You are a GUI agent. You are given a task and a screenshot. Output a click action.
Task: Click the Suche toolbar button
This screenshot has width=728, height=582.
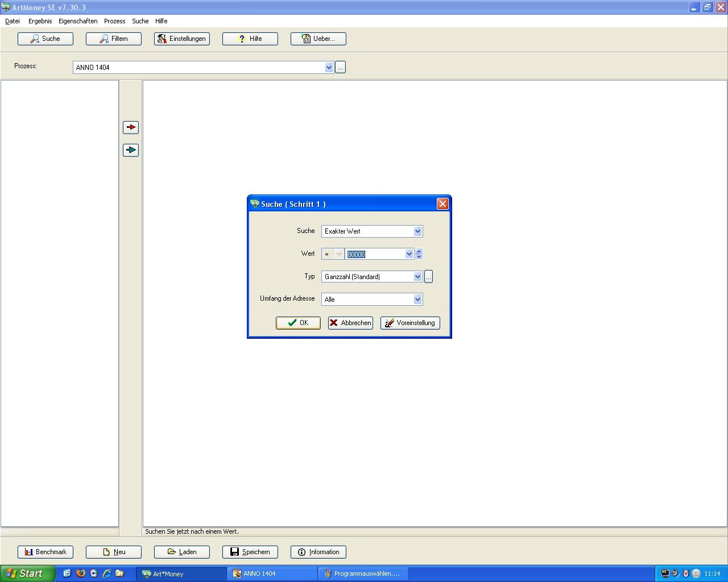45,39
